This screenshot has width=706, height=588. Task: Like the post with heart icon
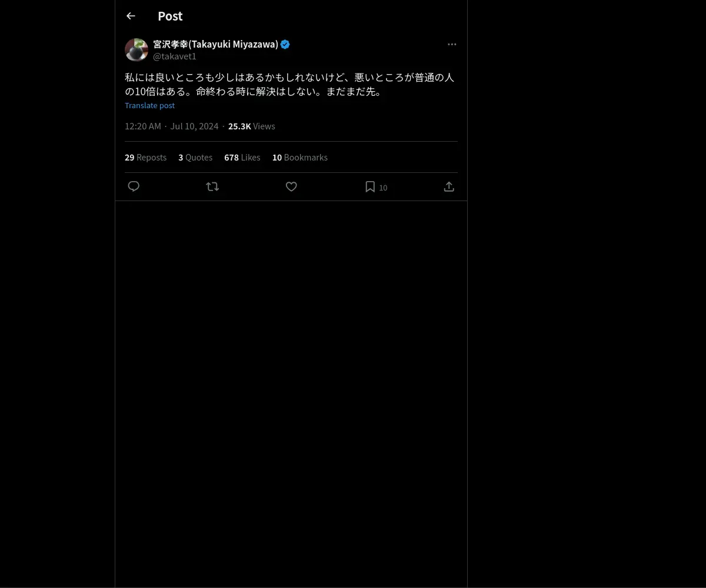coord(291,186)
